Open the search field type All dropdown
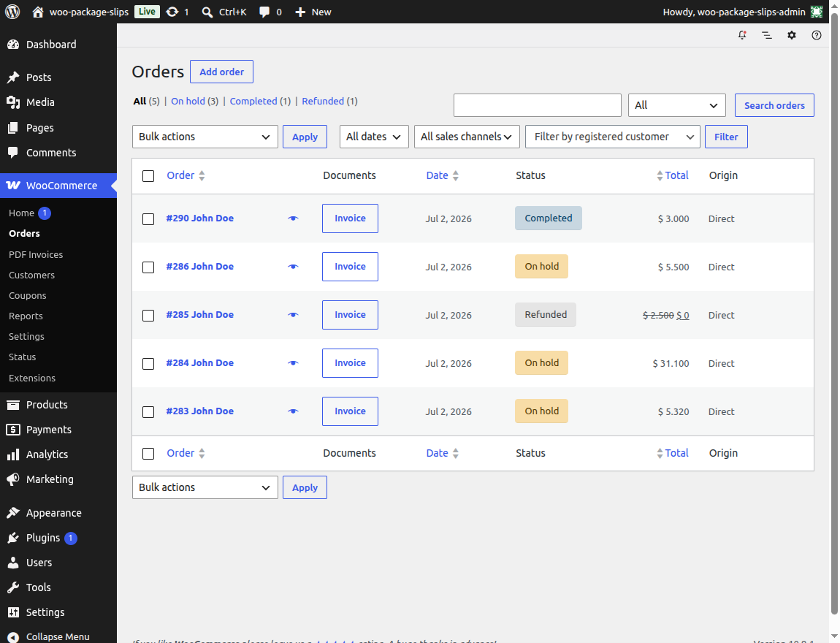The height and width of the screenshot is (643, 840). (x=676, y=105)
